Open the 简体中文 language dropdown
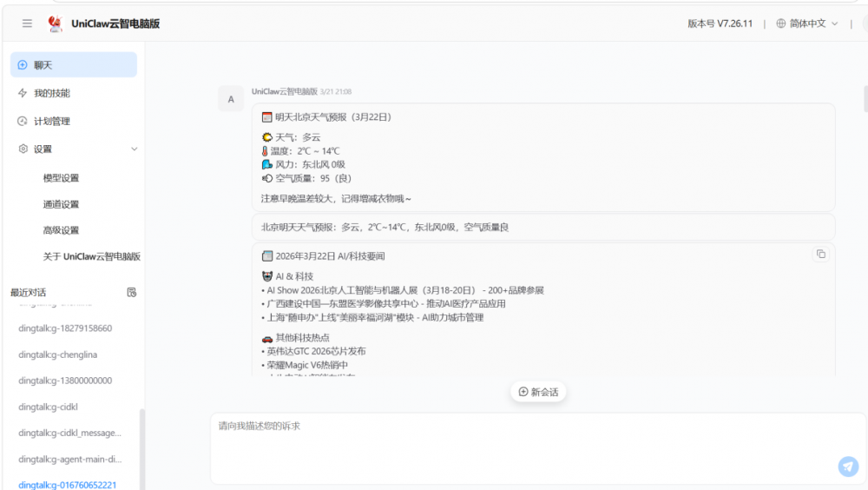The image size is (868, 490). [807, 23]
